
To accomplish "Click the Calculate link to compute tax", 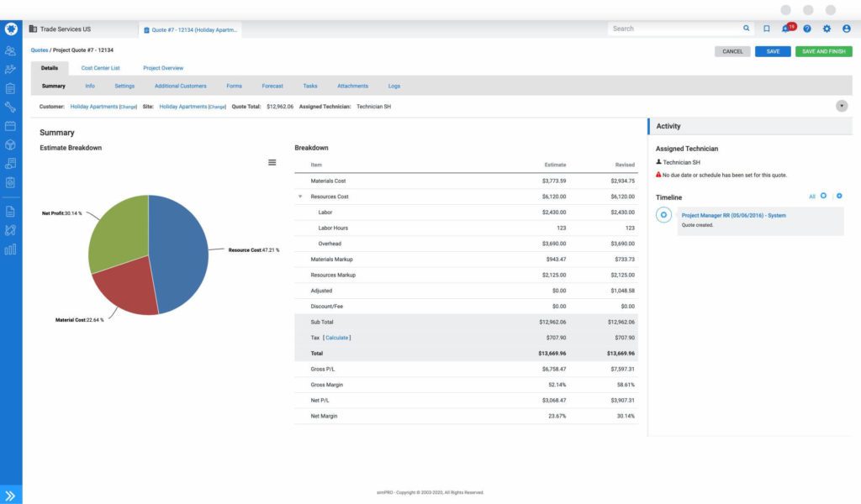I will (x=335, y=337).
